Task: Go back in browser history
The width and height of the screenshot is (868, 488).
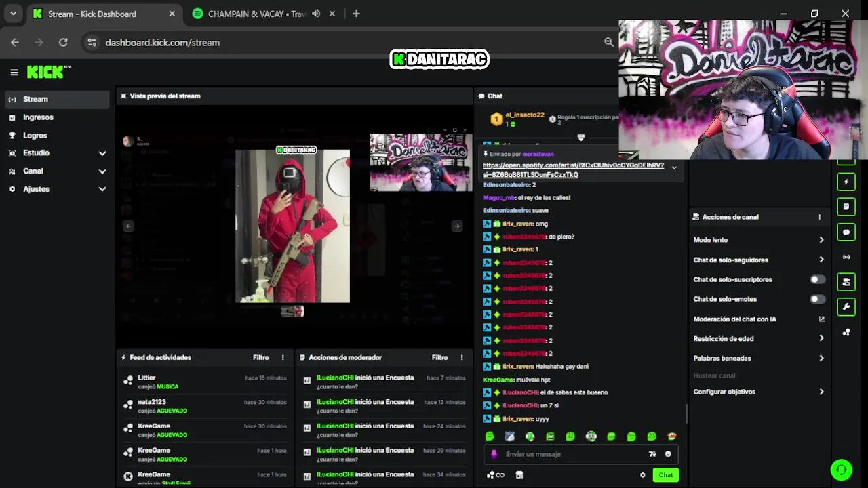Action: point(15,42)
